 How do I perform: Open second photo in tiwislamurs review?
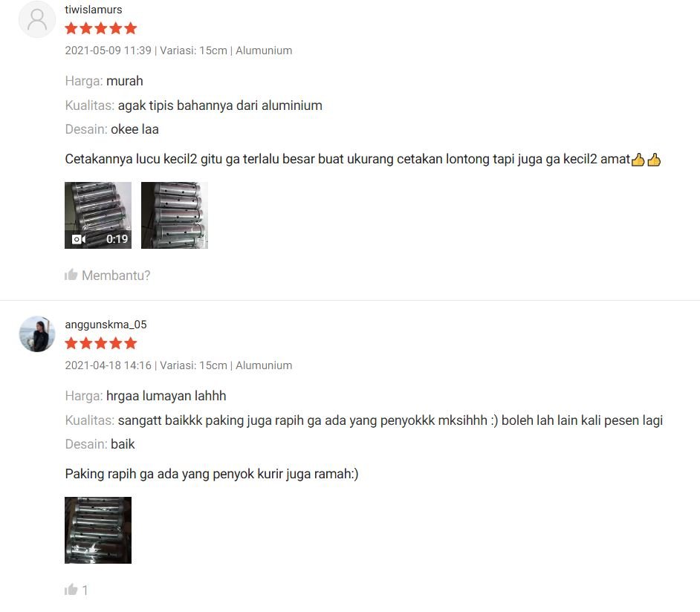(x=175, y=215)
